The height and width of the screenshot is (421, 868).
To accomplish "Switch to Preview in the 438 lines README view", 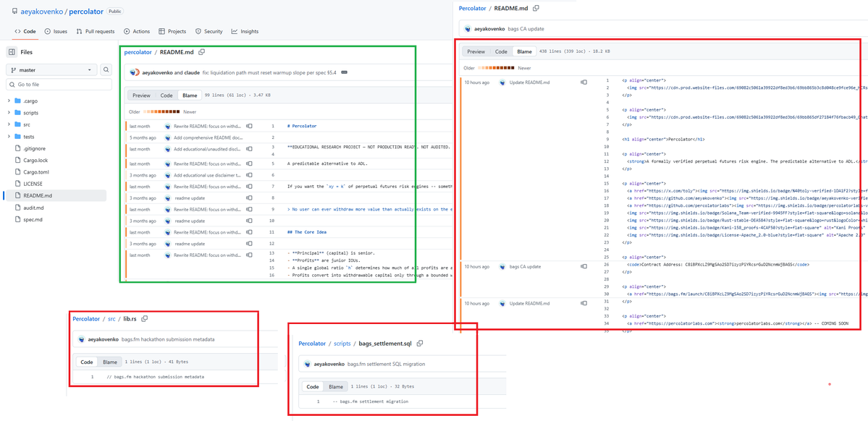I will point(476,51).
